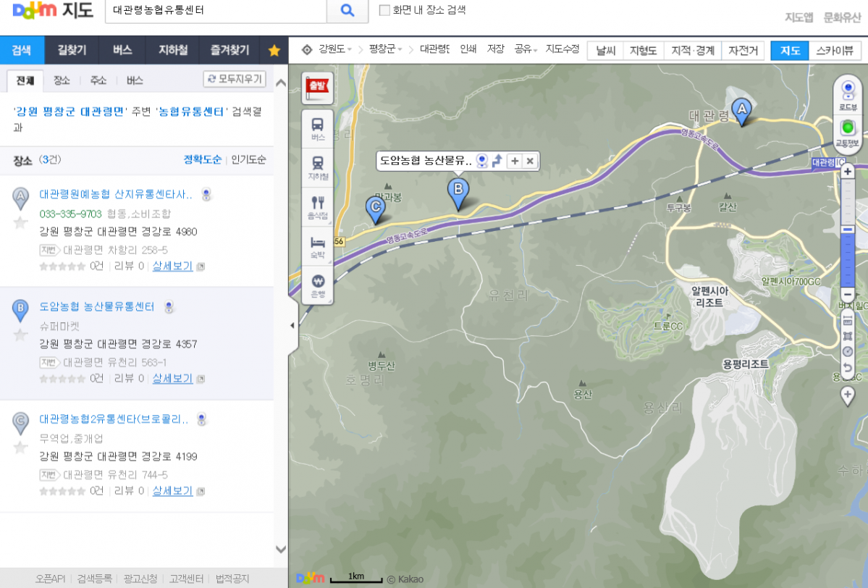Select the area measurement tool

pos(848,336)
